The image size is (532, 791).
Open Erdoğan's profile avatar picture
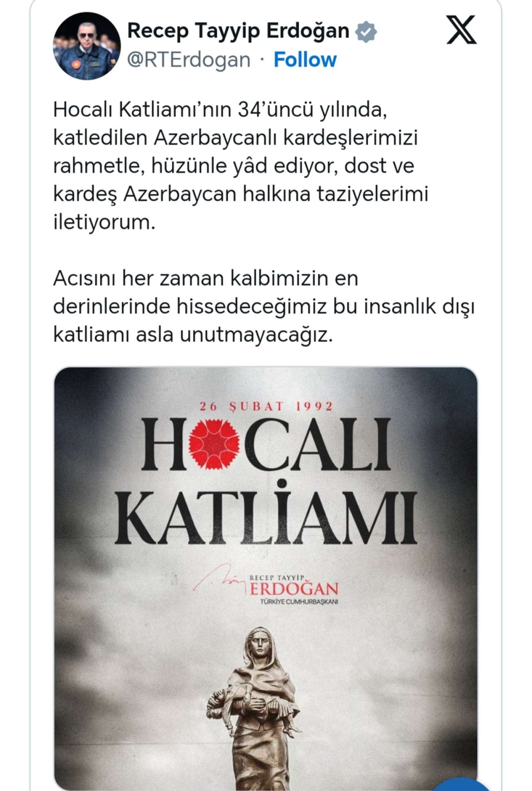(x=87, y=46)
